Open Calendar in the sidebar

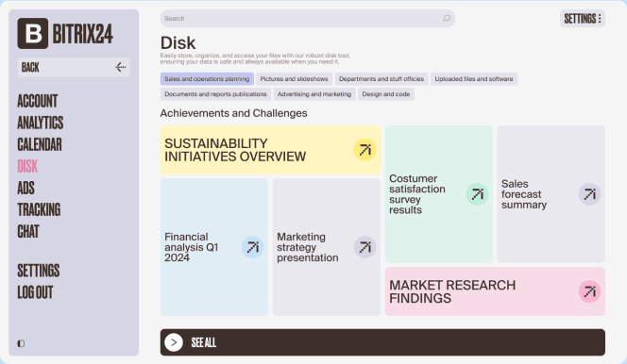pyautogui.click(x=40, y=144)
